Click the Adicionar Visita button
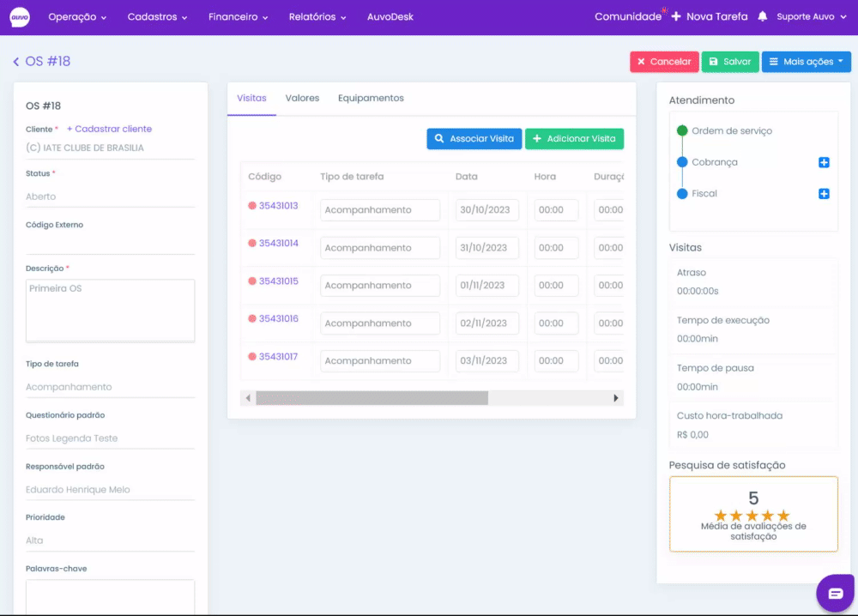858x616 pixels. [574, 138]
